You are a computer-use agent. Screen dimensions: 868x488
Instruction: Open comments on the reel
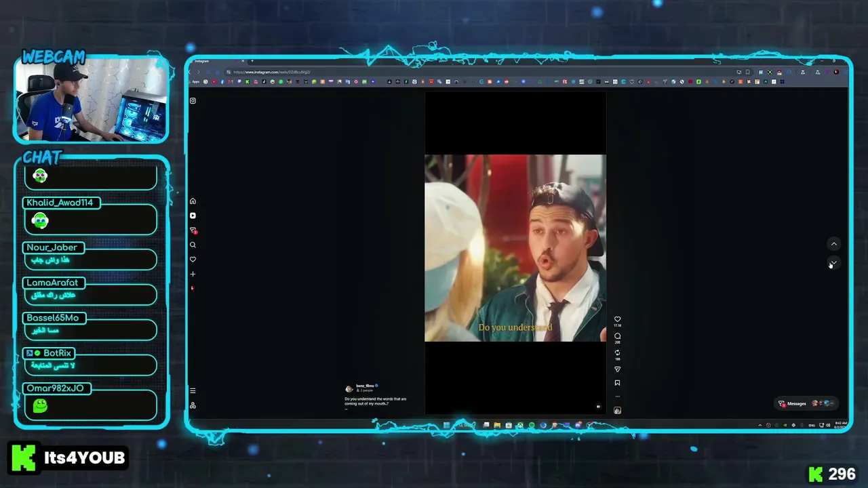coord(617,336)
